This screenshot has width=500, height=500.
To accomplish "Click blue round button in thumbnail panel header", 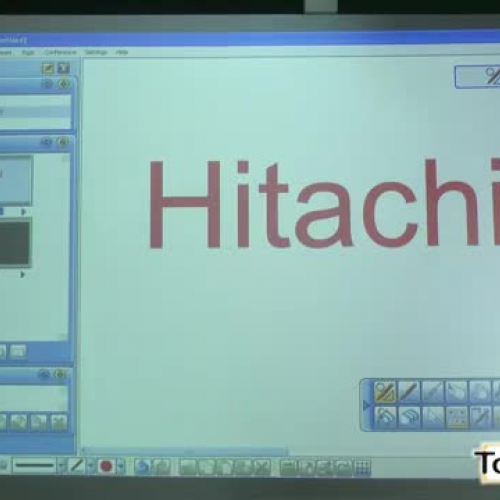I will (46, 142).
